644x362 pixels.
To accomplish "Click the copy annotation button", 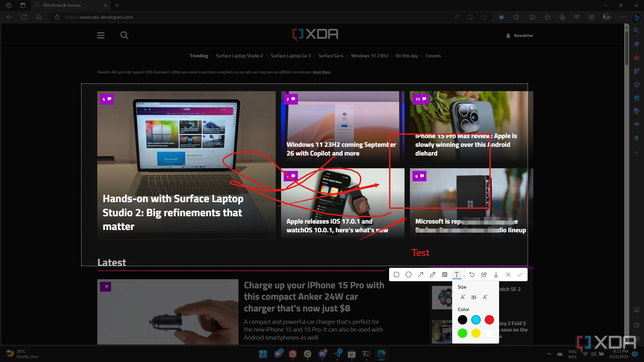I will point(484,275).
